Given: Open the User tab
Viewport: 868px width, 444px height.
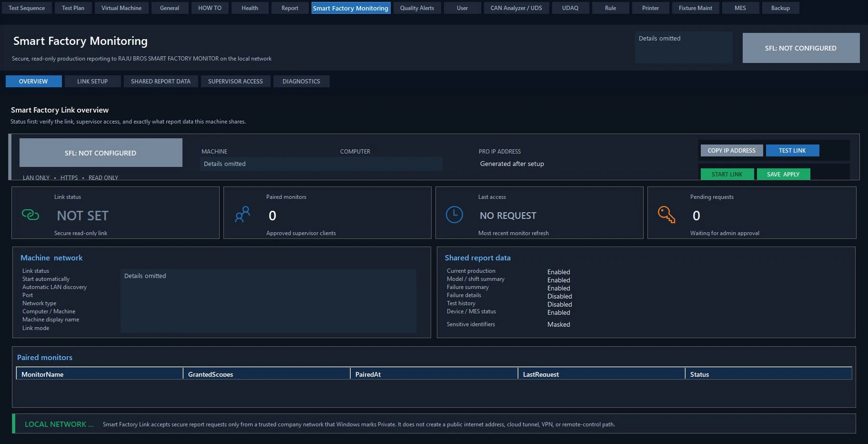Looking at the screenshot, I should [x=462, y=8].
